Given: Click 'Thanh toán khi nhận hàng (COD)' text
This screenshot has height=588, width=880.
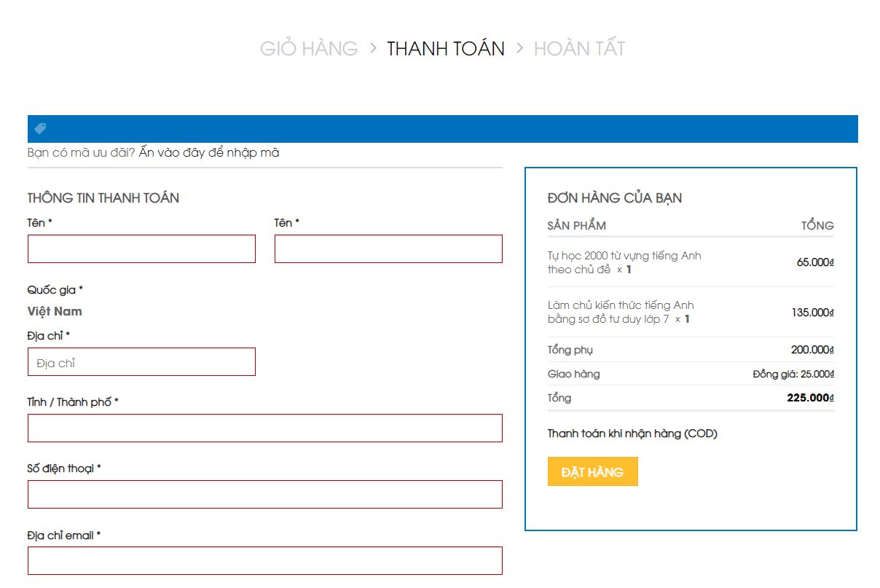Looking at the screenshot, I should [x=632, y=434].
